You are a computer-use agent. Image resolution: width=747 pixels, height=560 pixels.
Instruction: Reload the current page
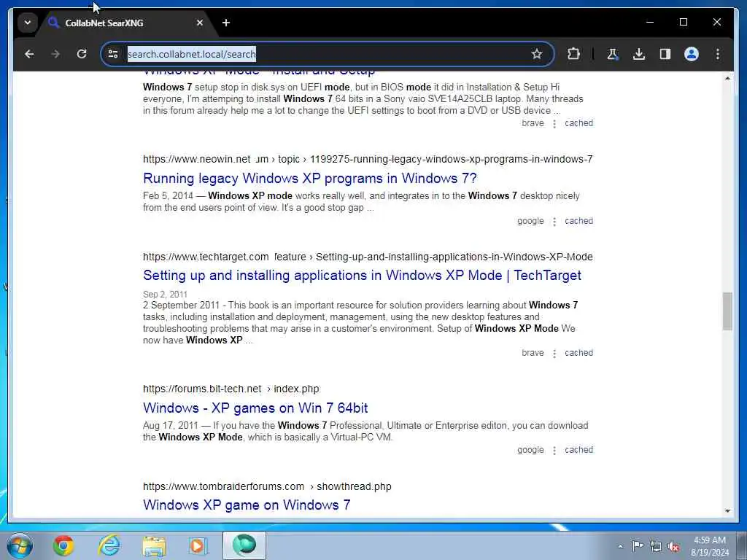(82, 54)
